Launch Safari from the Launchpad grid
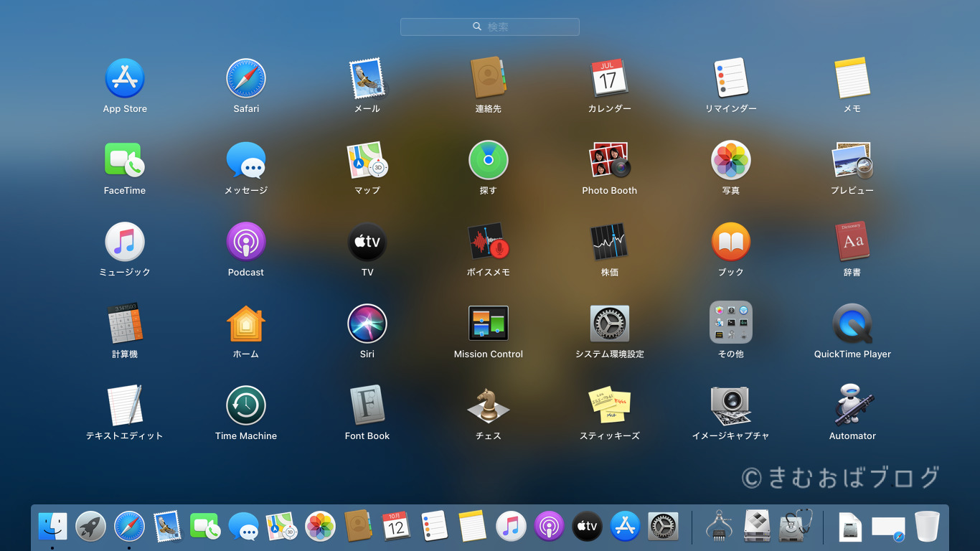The height and width of the screenshot is (551, 980). pyautogui.click(x=246, y=78)
